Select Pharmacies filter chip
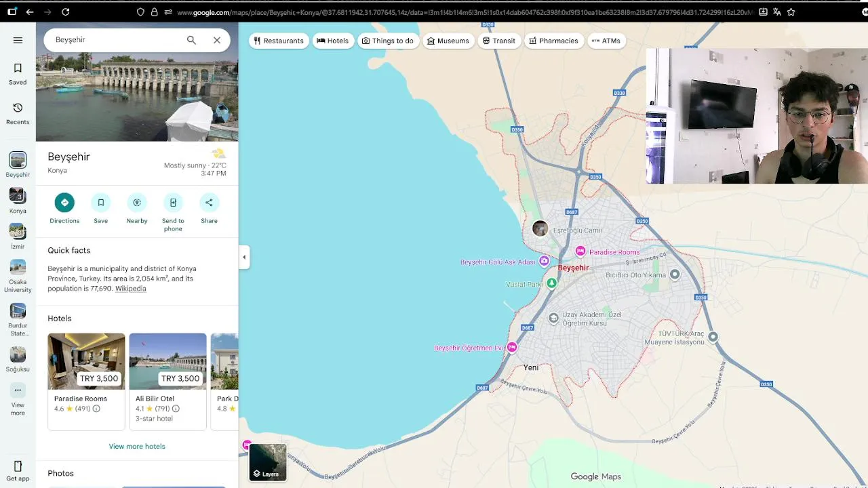The width and height of the screenshot is (868, 488). (554, 41)
